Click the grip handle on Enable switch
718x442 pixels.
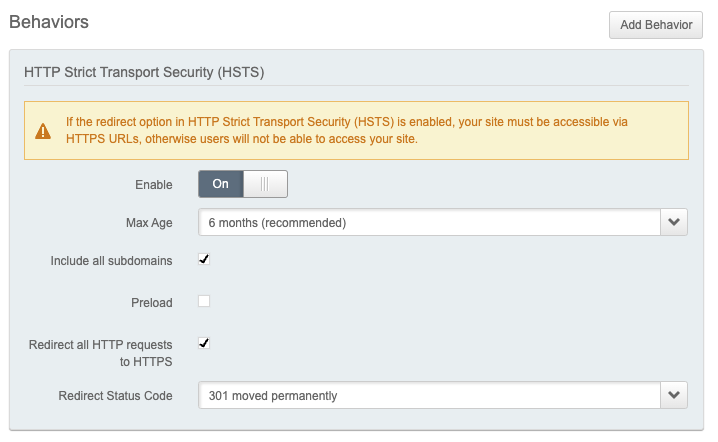click(x=265, y=184)
